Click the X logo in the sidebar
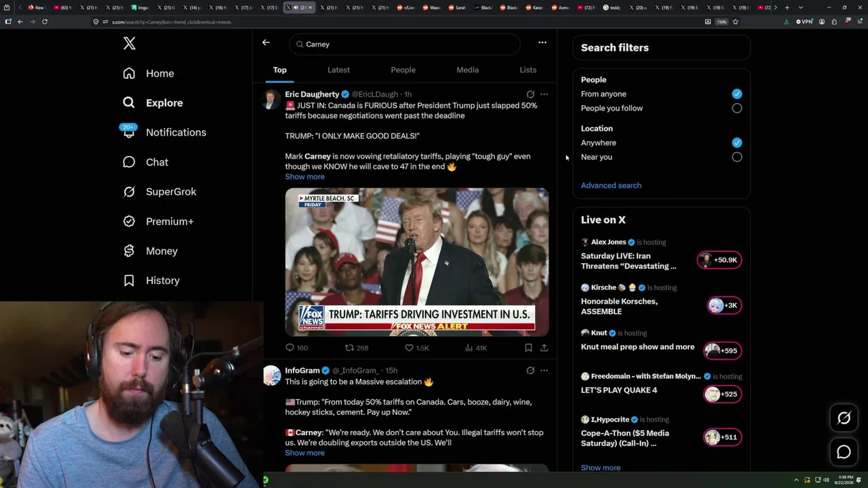The width and height of the screenshot is (868, 488). tap(130, 43)
